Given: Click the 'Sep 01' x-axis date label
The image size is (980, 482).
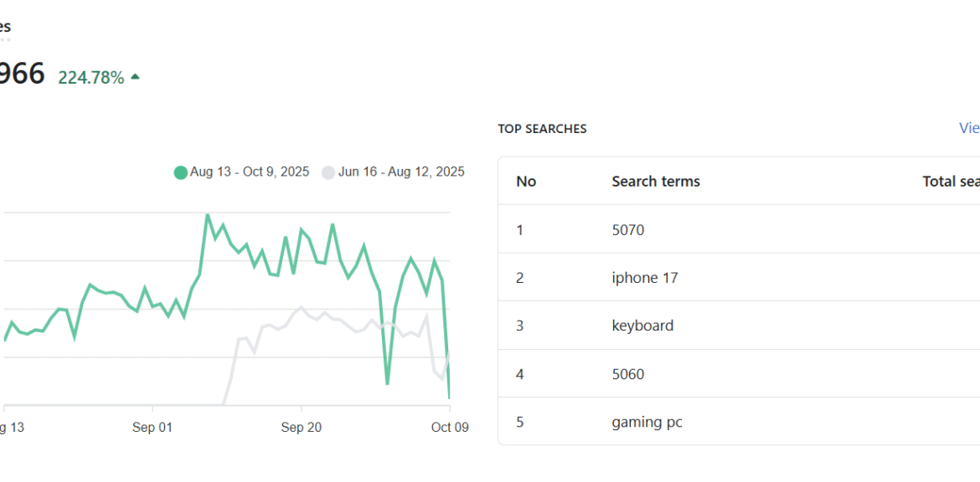Looking at the screenshot, I should [152, 428].
